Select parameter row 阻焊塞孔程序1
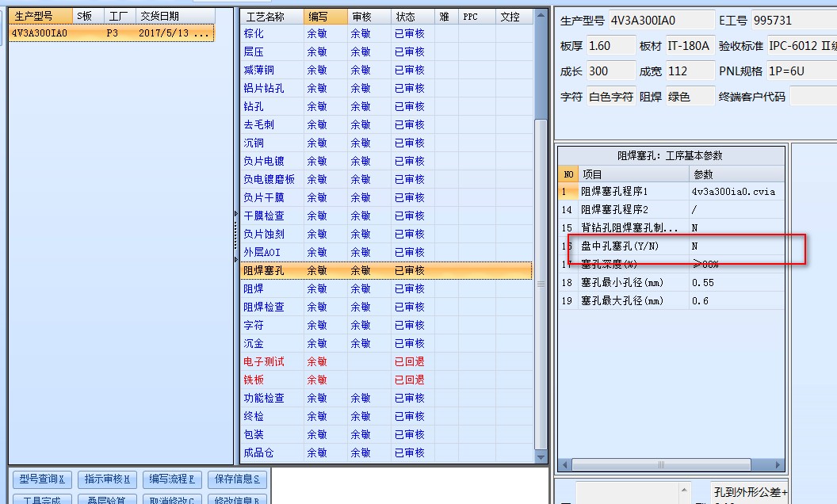 tap(671, 191)
